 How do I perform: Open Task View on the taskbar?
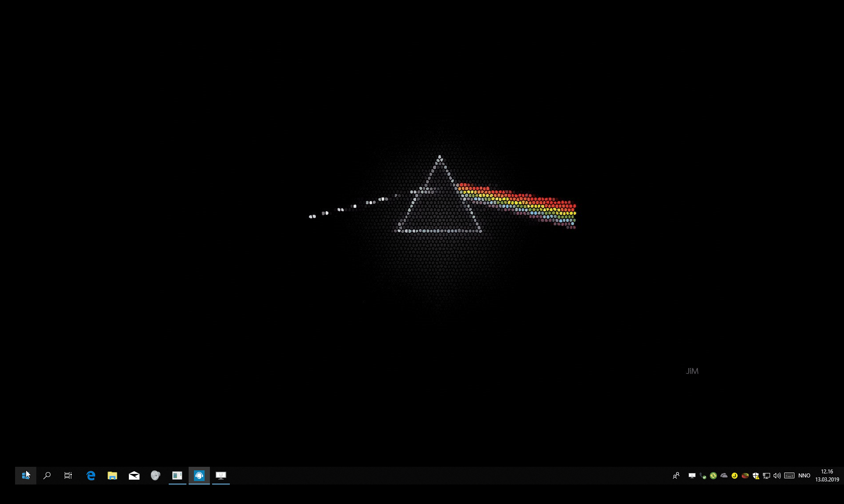68,476
